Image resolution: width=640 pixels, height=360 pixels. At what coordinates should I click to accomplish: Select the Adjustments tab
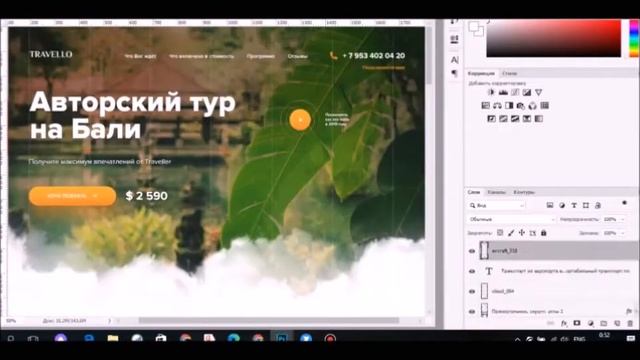pyautogui.click(x=481, y=73)
